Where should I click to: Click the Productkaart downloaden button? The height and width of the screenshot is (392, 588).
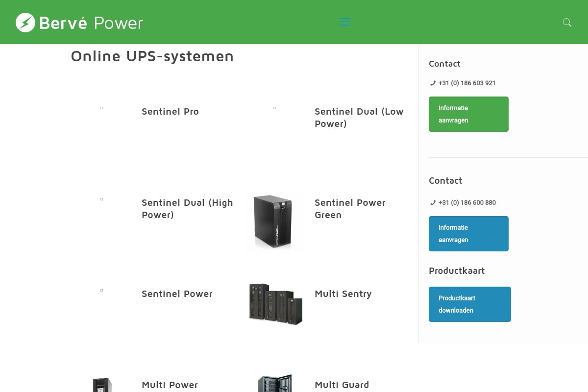click(470, 304)
